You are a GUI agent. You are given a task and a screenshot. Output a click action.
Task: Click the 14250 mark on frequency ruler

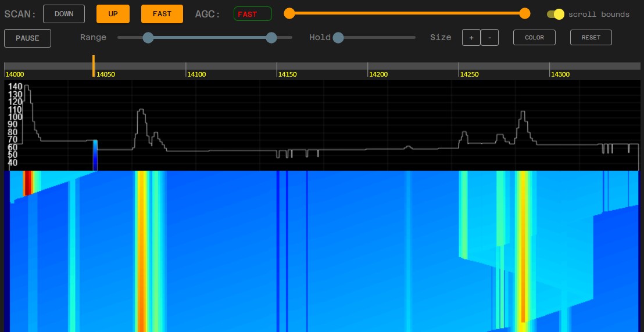(x=469, y=74)
